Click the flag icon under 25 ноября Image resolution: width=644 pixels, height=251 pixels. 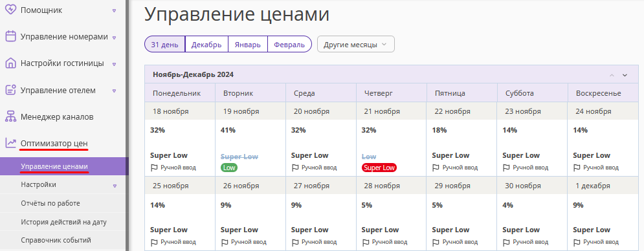coord(155,242)
